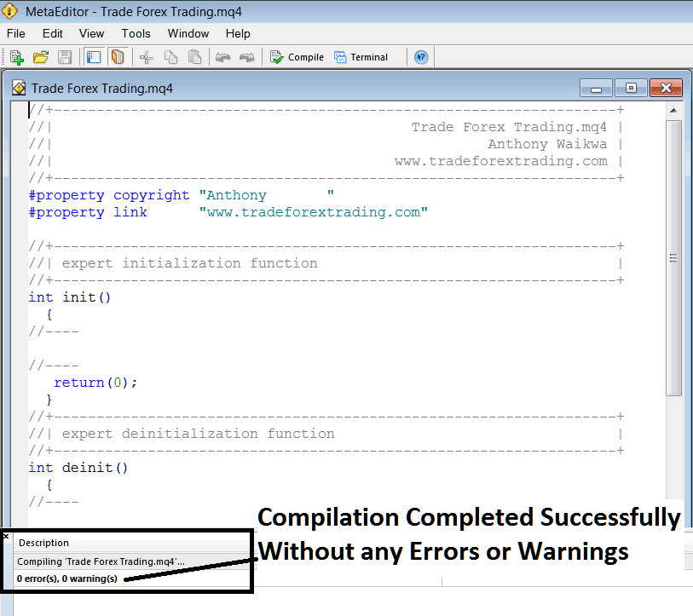Click the Redo toolbar icon
Viewport: 693px width, 616px height.
tap(247, 56)
